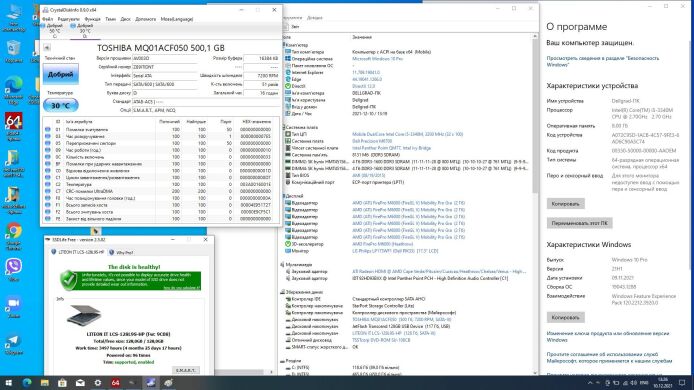Viewport: 694px width, 390px height.
Task: Open the Telegram desktop shortcut
Action: (x=14, y=344)
